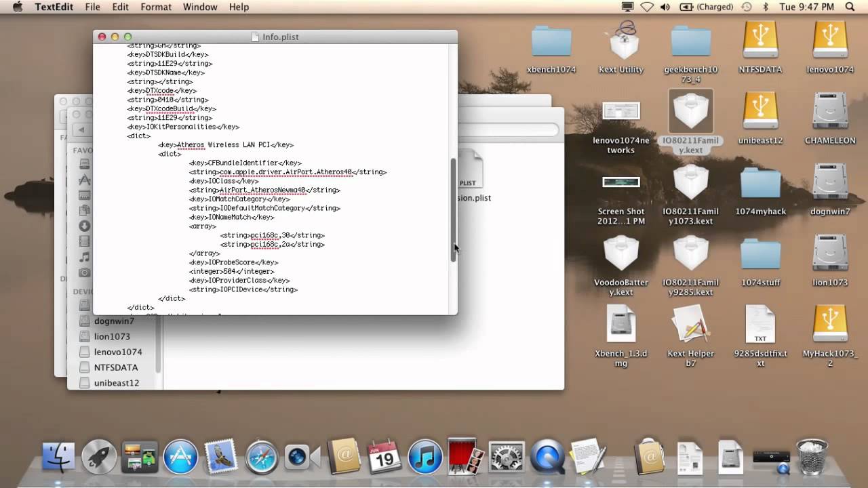Click the TextEdit icon in Dock
The image size is (868, 488).
(x=588, y=457)
